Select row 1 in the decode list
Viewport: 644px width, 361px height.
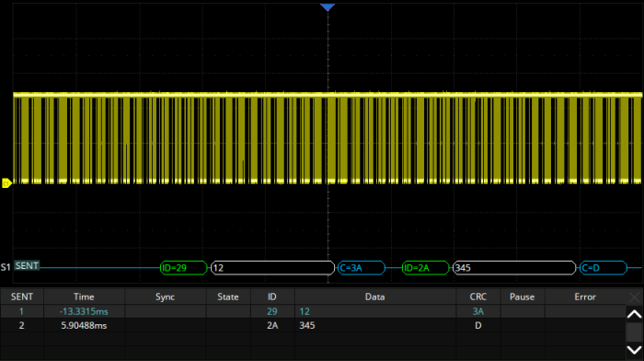(313, 311)
